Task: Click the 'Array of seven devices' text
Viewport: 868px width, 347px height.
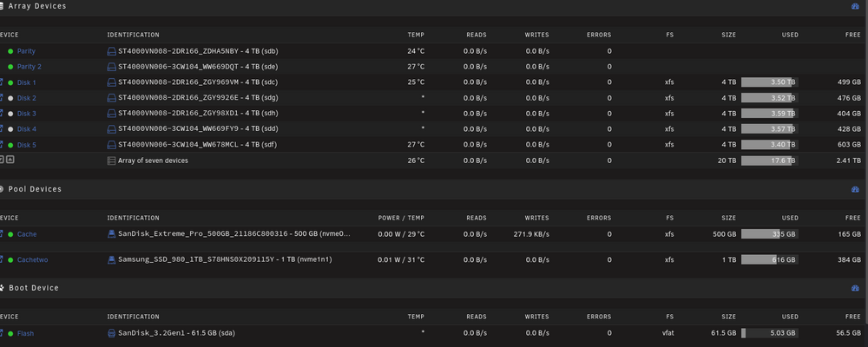Action: pos(153,161)
